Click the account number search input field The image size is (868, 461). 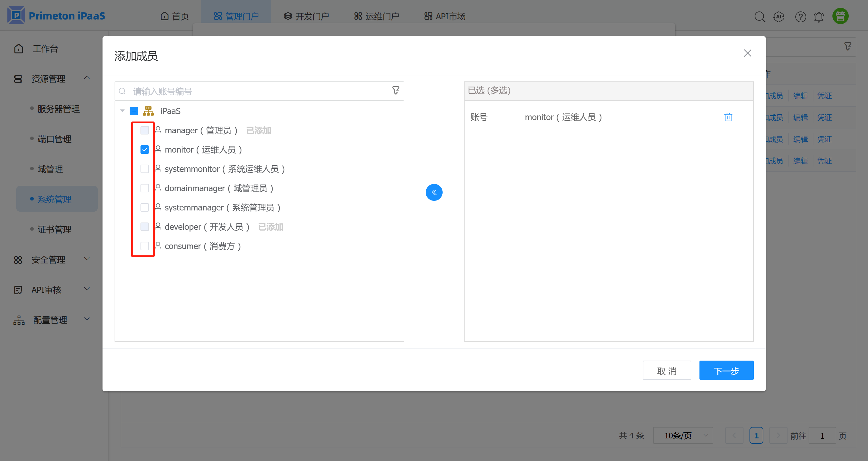236,91
